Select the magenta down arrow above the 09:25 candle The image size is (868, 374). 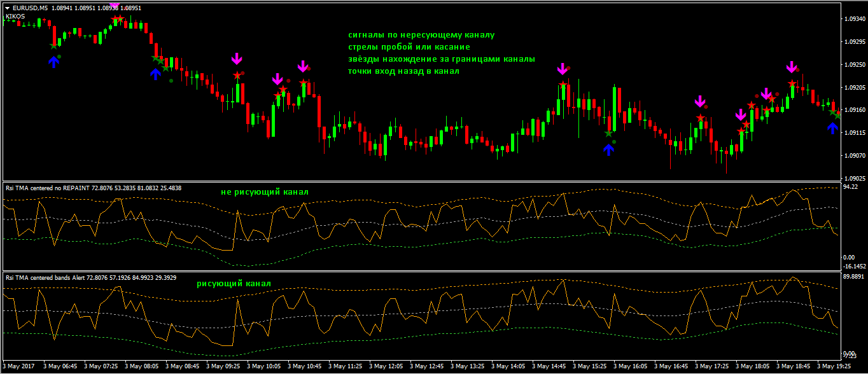click(237, 59)
